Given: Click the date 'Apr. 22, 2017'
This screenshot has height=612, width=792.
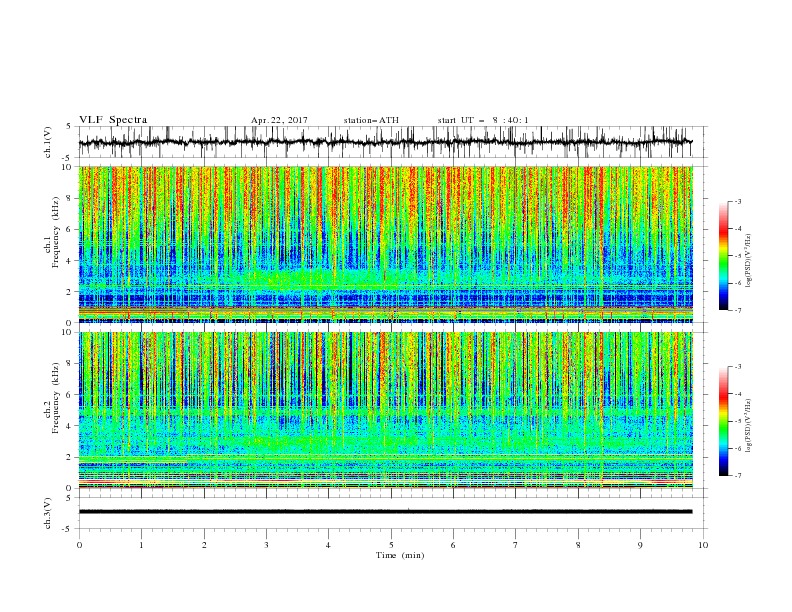Looking at the screenshot, I should tap(279, 120).
